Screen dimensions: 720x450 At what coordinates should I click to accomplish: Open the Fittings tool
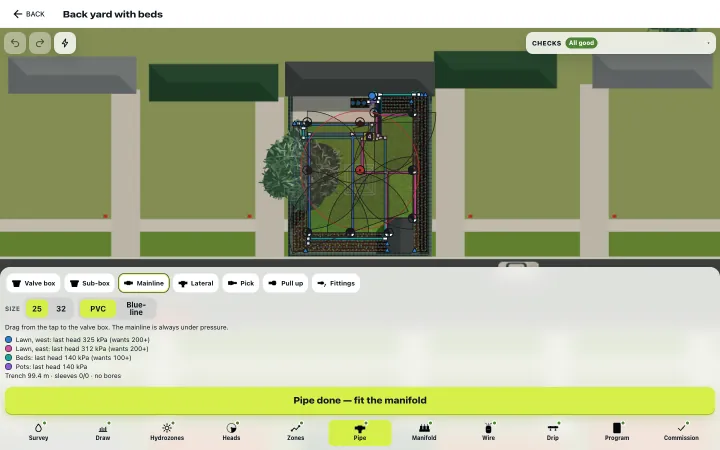(336, 283)
